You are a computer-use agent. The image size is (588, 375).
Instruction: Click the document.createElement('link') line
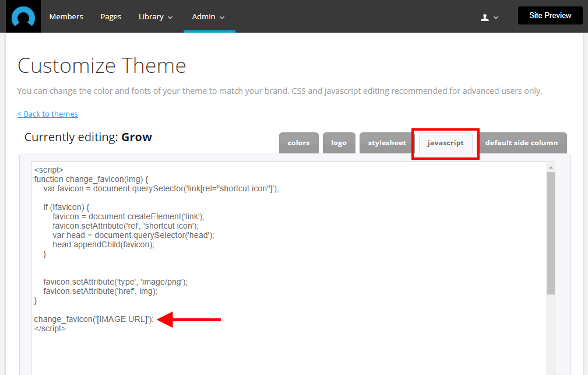pos(128,216)
